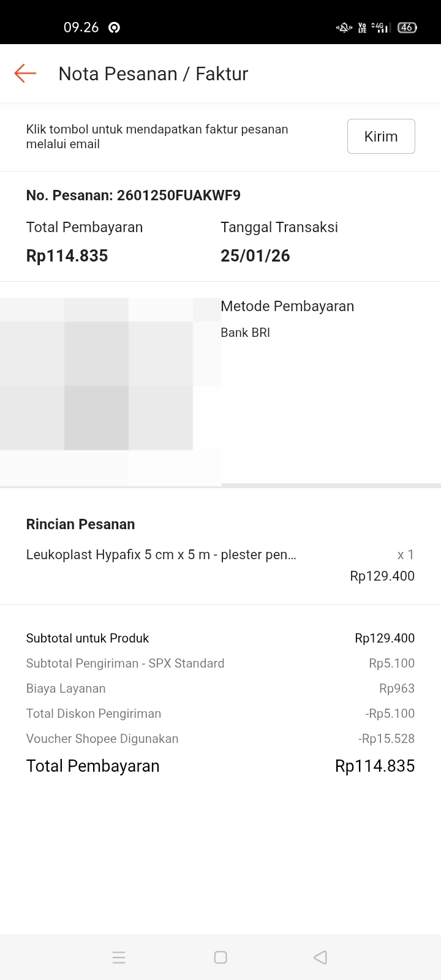Tap the 4G signal strength icon

(382, 28)
